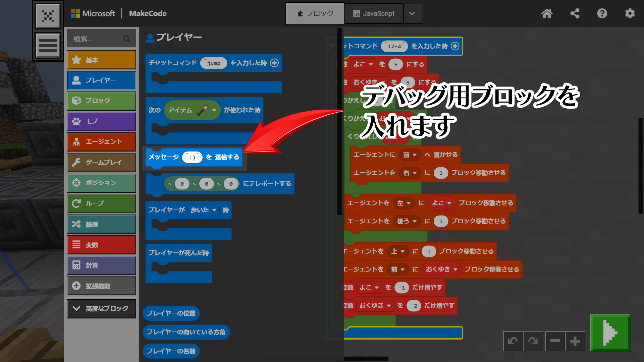Click the Share icon in header
644x362 pixels.
(575, 13)
